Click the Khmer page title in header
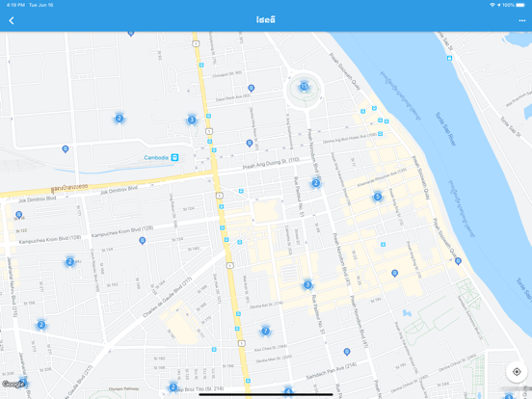Viewport: 532px width, 399px height. pyautogui.click(x=266, y=20)
